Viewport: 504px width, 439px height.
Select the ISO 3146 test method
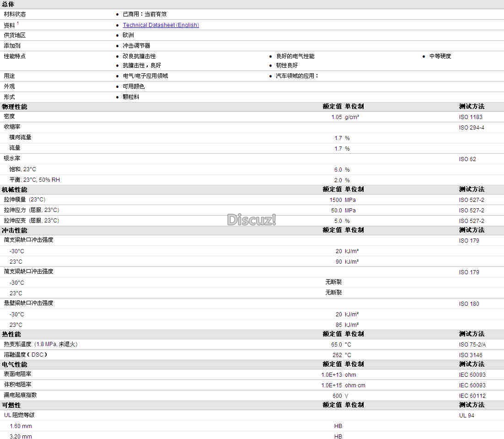coord(471,355)
